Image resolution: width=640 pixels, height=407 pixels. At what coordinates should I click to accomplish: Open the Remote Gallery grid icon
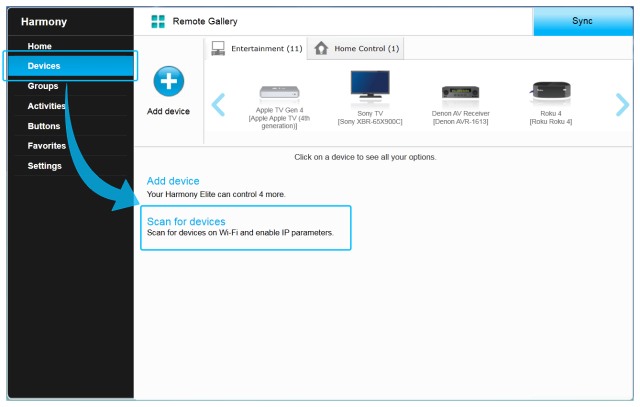tap(158, 21)
